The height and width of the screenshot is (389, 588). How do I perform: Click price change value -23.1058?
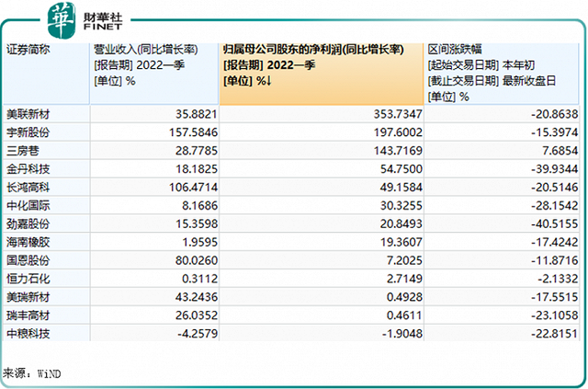click(x=555, y=315)
